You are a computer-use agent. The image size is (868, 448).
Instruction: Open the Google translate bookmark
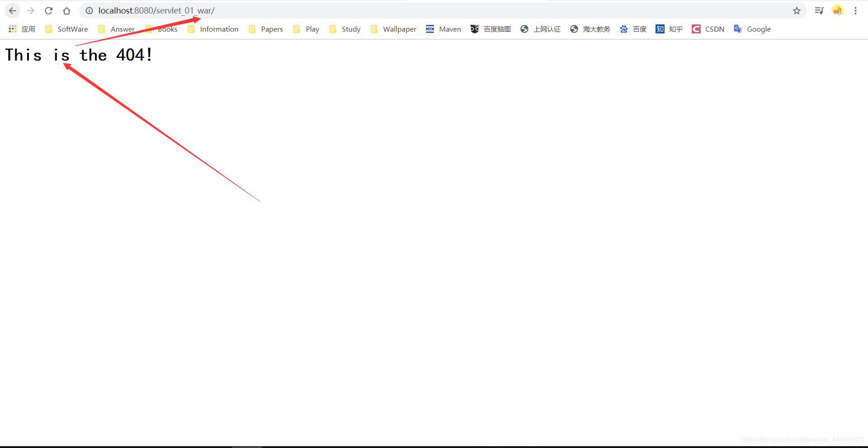click(752, 29)
